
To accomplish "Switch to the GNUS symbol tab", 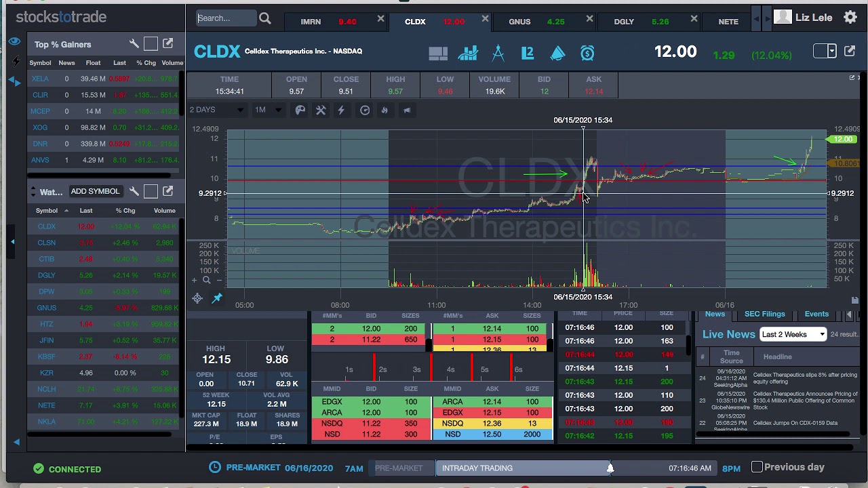I will click(519, 22).
